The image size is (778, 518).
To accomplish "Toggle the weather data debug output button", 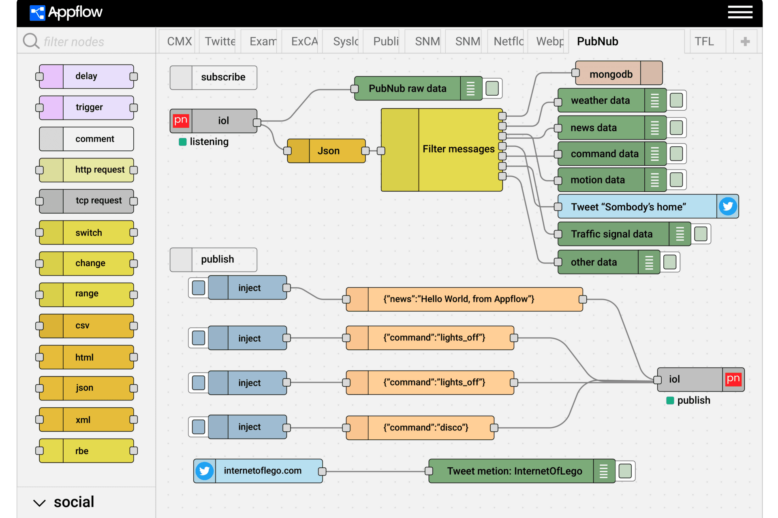I will point(677,100).
